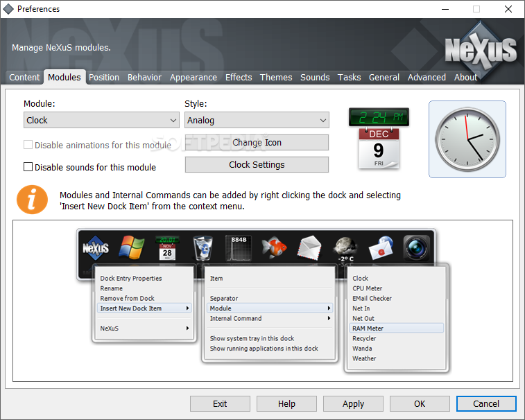
Task: Click the Wanda goldfish dock icon
Action: tap(275, 248)
